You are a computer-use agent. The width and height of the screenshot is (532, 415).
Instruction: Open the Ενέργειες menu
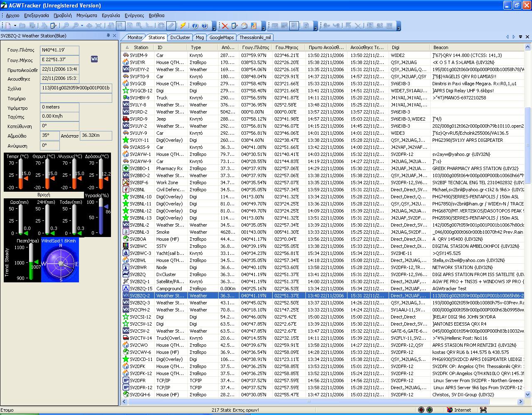(134, 15)
